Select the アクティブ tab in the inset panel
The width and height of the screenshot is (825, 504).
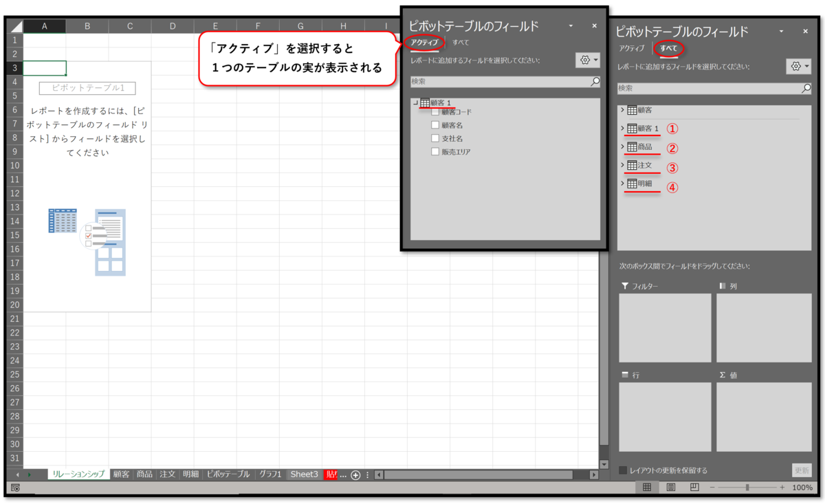[x=424, y=43]
